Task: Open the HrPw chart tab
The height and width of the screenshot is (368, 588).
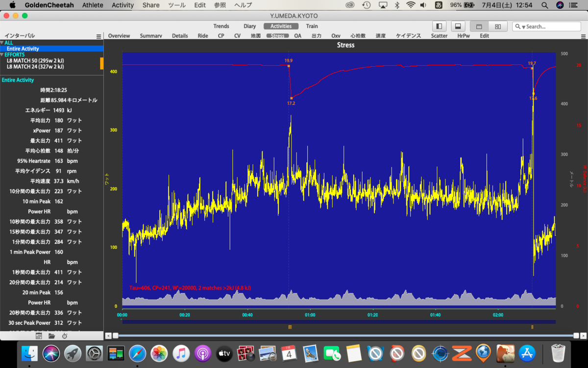Action: coord(463,36)
